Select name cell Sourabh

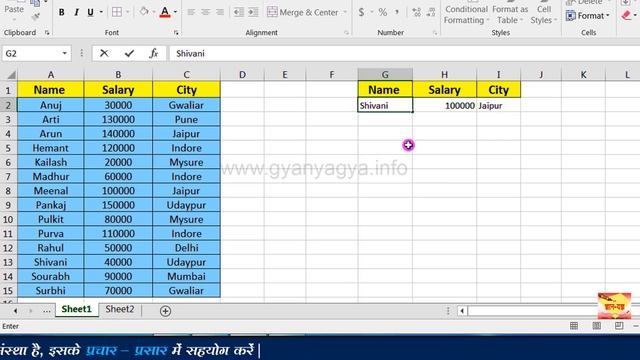pos(51,277)
